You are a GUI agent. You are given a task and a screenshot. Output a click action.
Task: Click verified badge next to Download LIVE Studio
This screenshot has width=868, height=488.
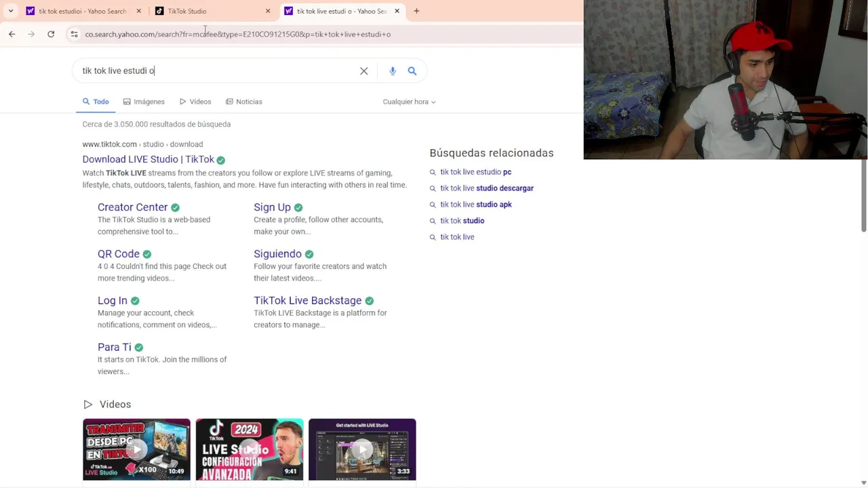(x=220, y=160)
